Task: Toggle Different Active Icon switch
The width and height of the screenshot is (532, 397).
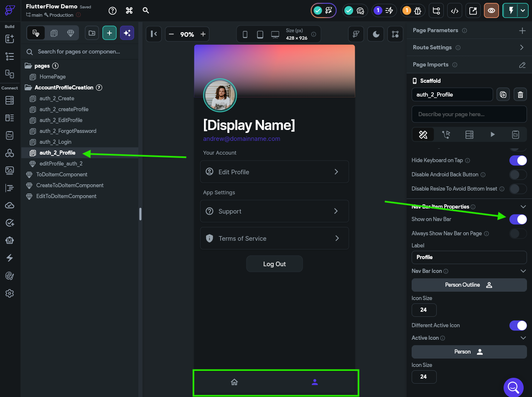Action: tap(518, 325)
